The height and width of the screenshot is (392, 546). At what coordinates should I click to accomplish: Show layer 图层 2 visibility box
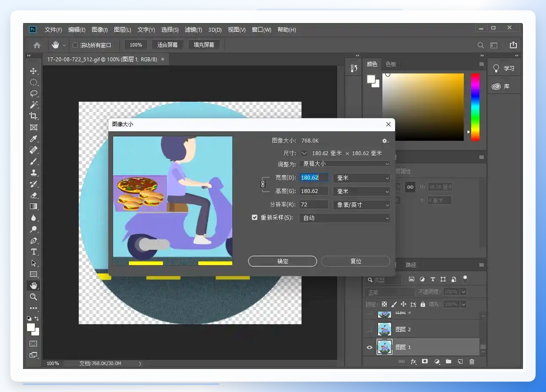pyautogui.click(x=369, y=329)
